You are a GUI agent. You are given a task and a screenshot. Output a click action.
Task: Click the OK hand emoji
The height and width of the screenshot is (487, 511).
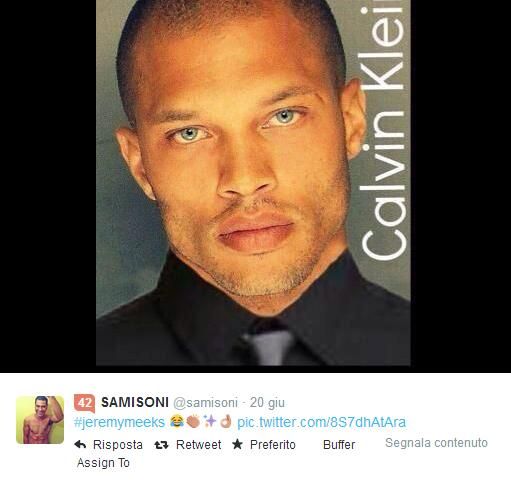[226, 422]
